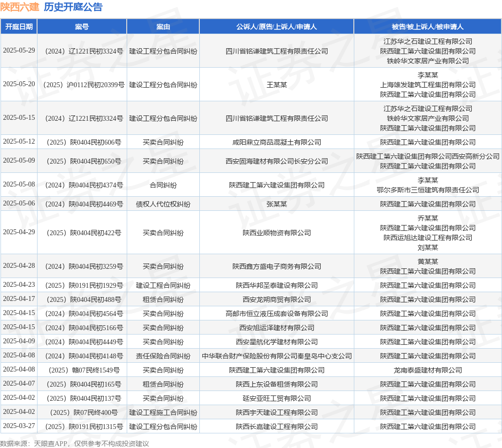Click plaintiff 西安星航化学建材有限公司

pos(277,342)
